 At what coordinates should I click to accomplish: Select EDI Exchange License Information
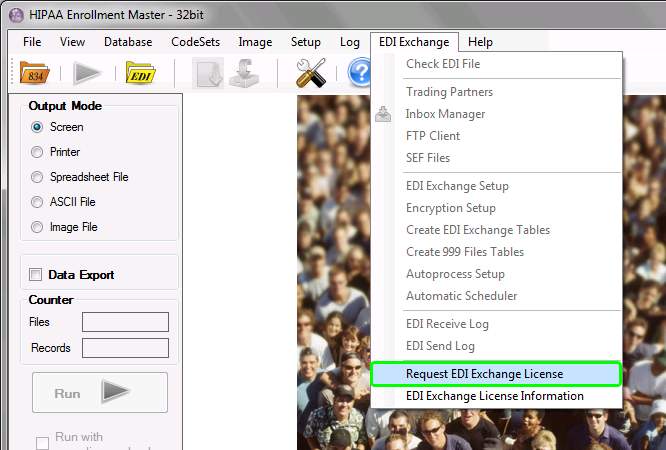pos(496,396)
